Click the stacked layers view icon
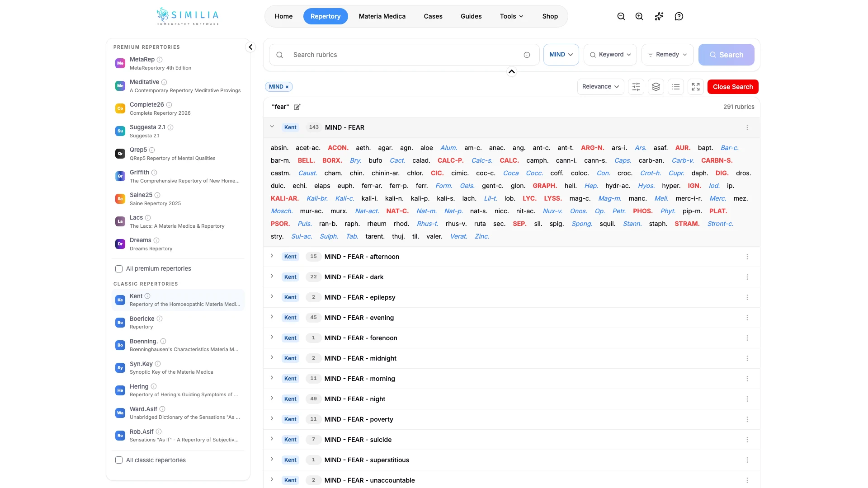The height and width of the screenshot is (488, 868). click(x=656, y=87)
